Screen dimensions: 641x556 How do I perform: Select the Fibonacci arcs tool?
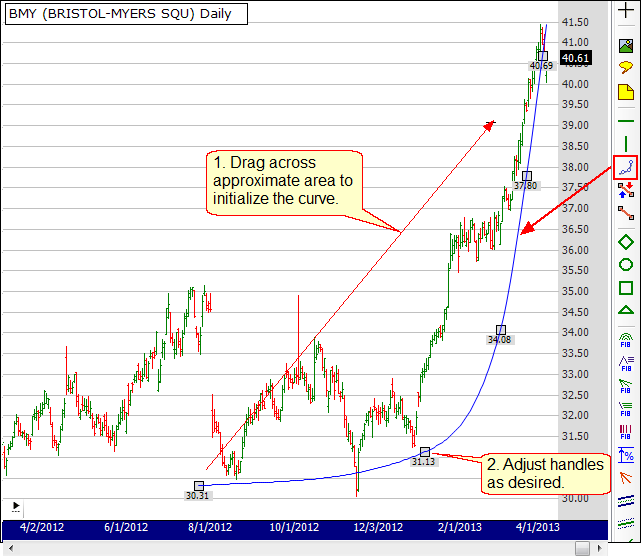pos(626,339)
